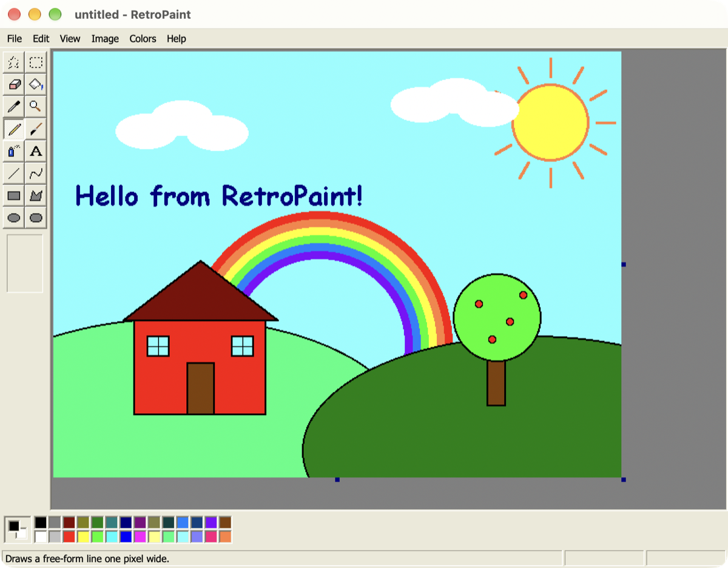The height and width of the screenshot is (568, 728).
Task: Select the violet palette swatch
Action: 211,522
